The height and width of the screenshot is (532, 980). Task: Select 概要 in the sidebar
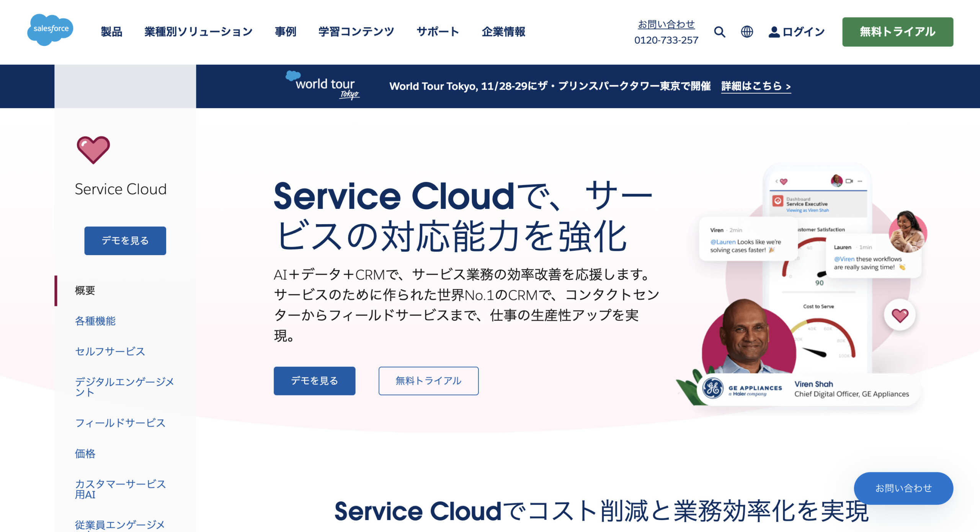85,290
